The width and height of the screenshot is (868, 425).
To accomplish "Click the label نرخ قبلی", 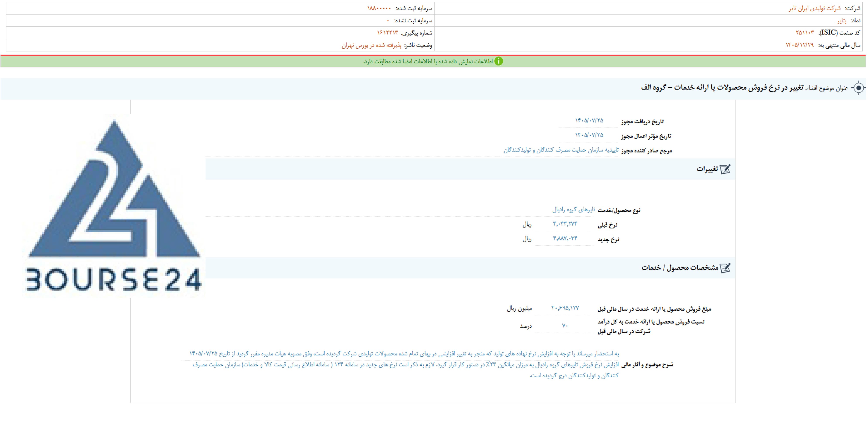I will (x=608, y=225).
